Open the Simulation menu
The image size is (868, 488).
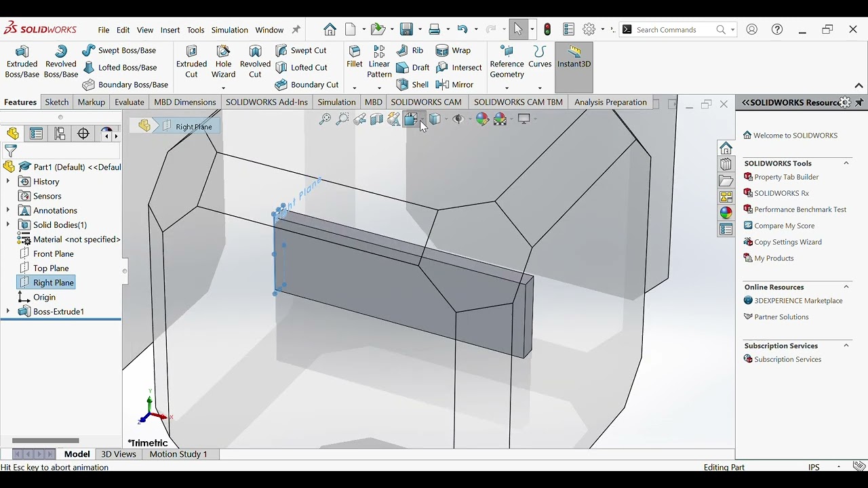pyautogui.click(x=229, y=30)
